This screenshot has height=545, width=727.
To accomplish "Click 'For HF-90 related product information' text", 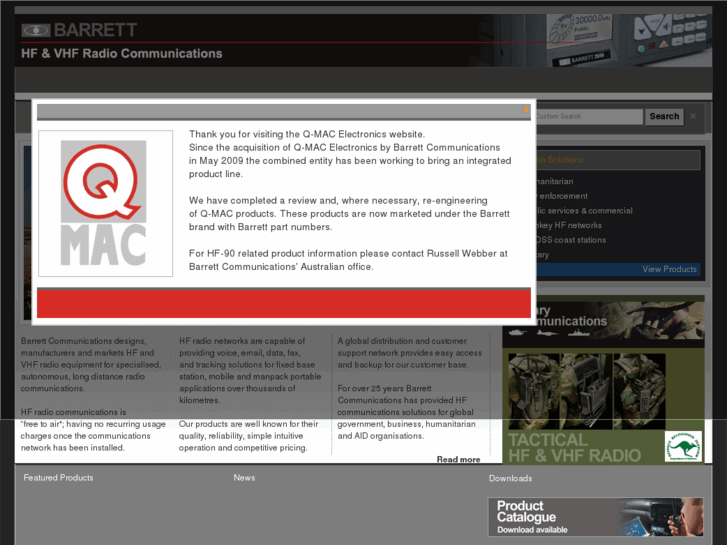I will (348, 260).
